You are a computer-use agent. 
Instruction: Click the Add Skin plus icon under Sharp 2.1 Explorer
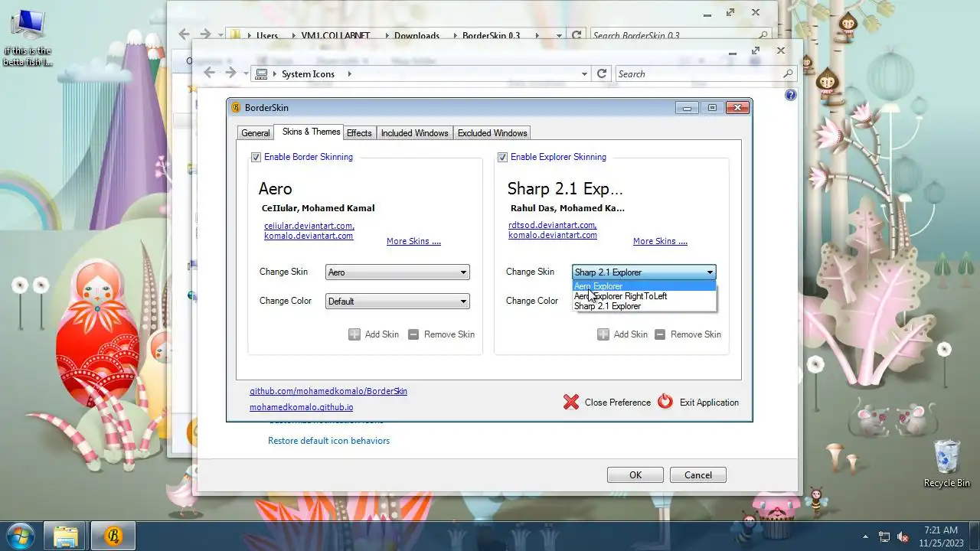pyautogui.click(x=603, y=334)
